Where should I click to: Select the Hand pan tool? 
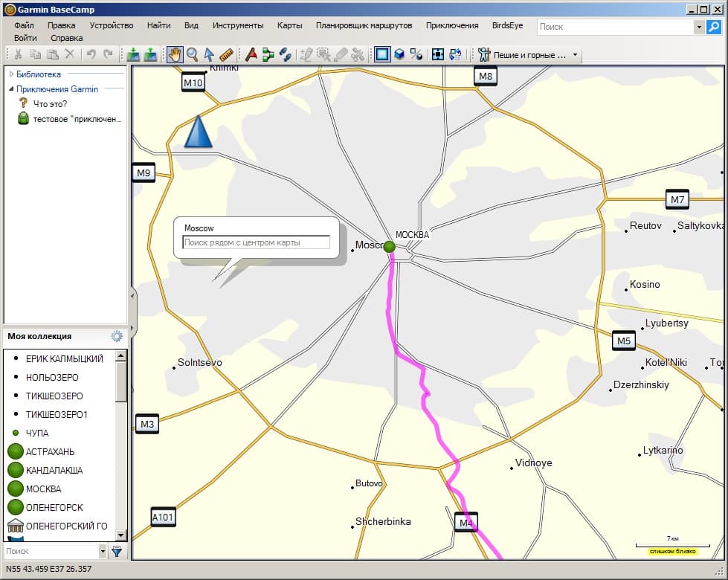(175, 54)
